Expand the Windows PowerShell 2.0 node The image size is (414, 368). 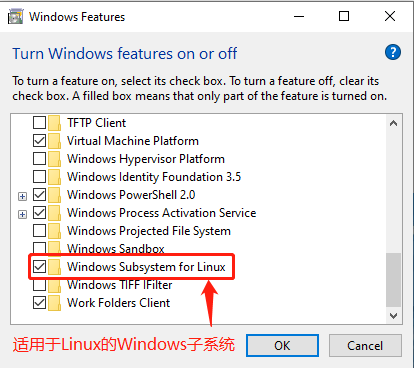(22, 196)
